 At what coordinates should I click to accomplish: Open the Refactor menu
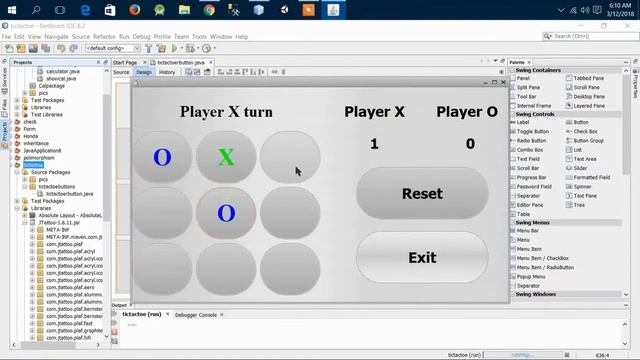[104, 37]
